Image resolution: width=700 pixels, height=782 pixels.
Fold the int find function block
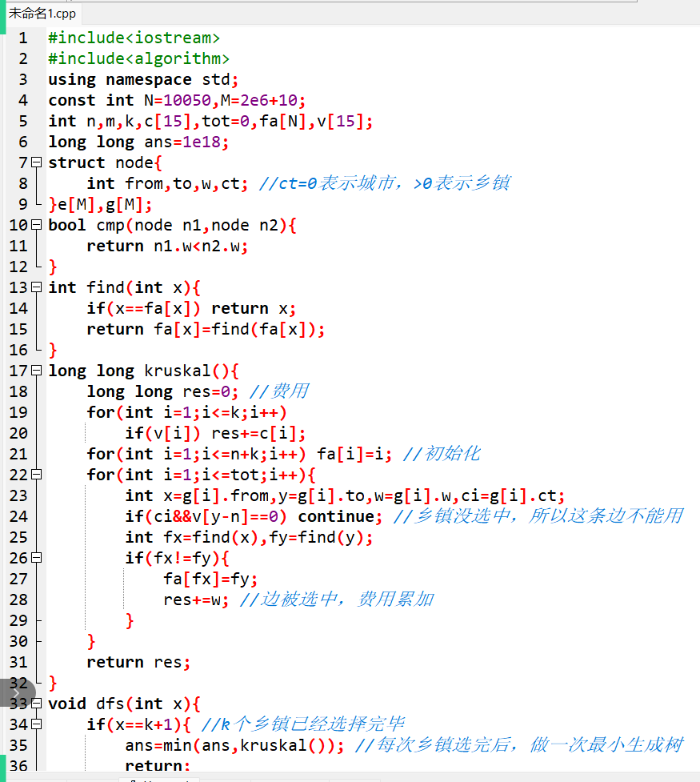click(36, 287)
